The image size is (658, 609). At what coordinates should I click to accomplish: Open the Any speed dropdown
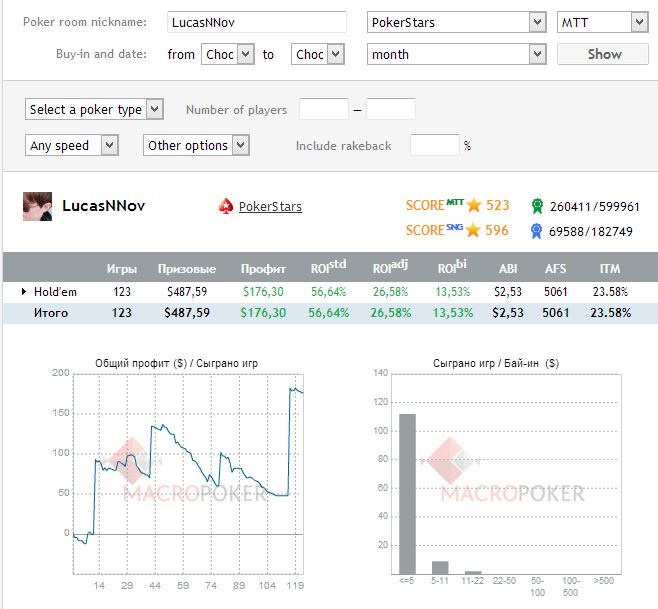point(72,145)
